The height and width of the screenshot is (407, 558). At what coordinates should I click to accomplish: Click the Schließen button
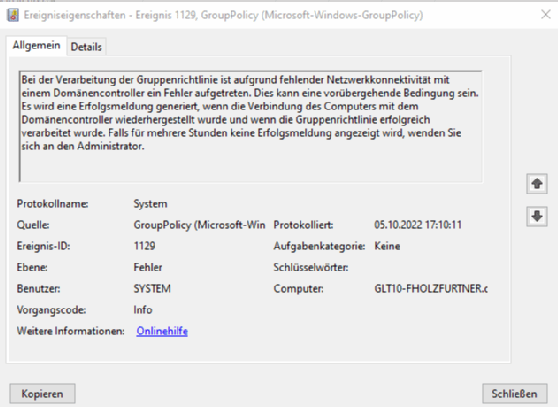pos(515,393)
